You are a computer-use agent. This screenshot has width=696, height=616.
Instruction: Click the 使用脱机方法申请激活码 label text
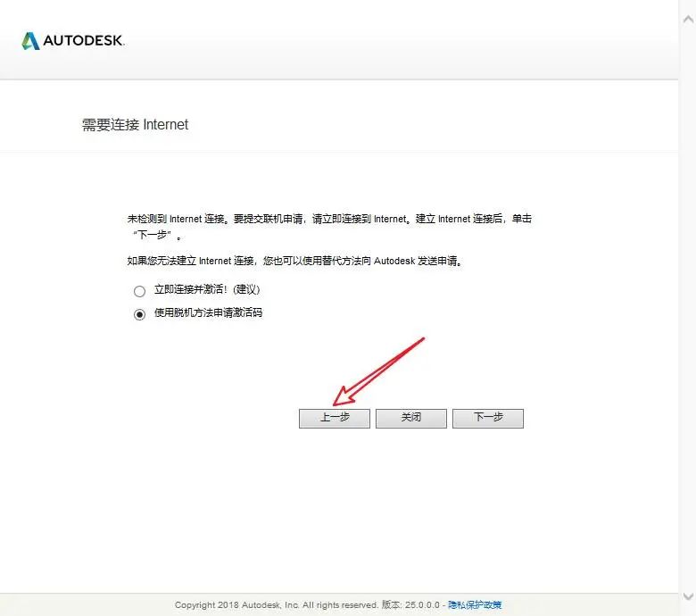tap(208, 312)
